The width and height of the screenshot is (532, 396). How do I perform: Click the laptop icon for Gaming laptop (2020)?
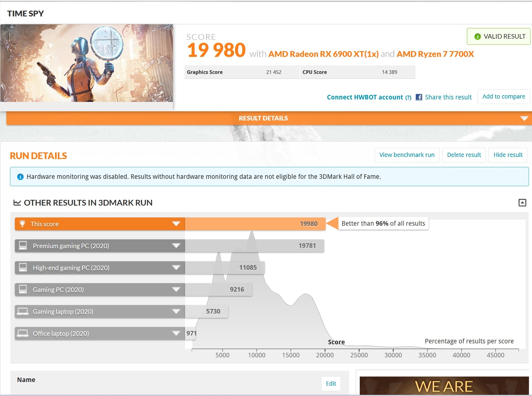point(23,311)
